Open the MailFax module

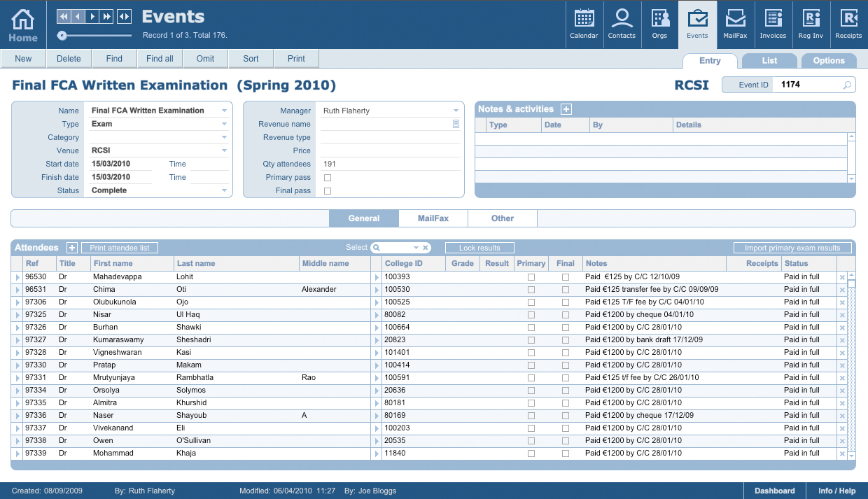pos(735,24)
